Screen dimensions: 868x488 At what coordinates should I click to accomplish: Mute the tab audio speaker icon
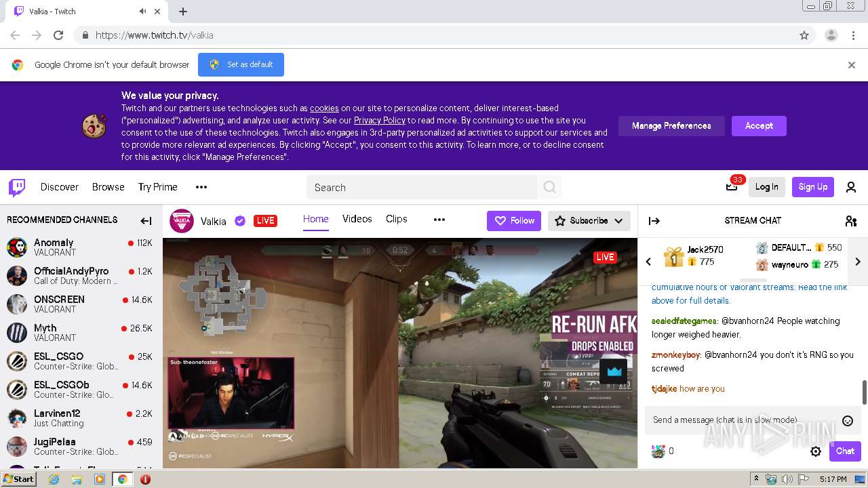click(143, 12)
